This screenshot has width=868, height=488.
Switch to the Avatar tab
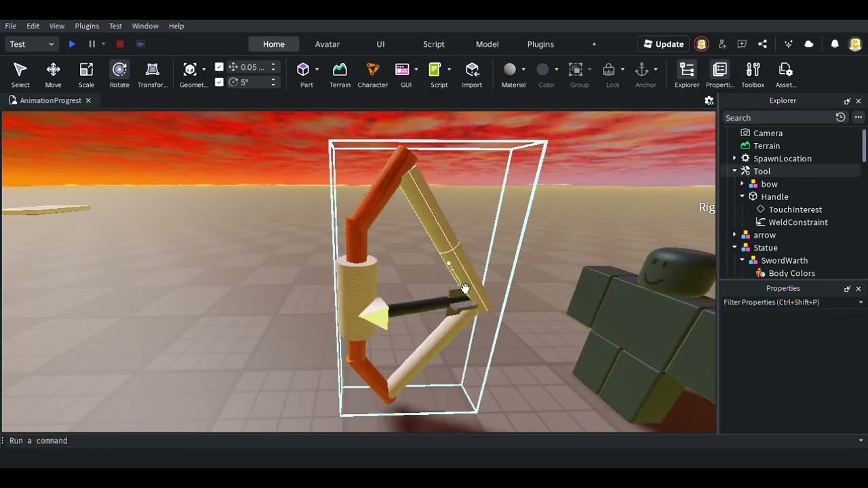327,44
